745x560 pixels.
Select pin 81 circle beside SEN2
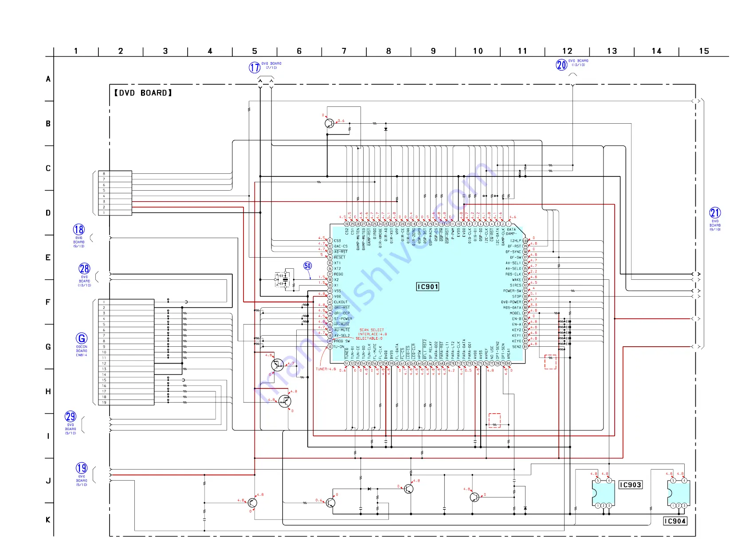(x=525, y=347)
